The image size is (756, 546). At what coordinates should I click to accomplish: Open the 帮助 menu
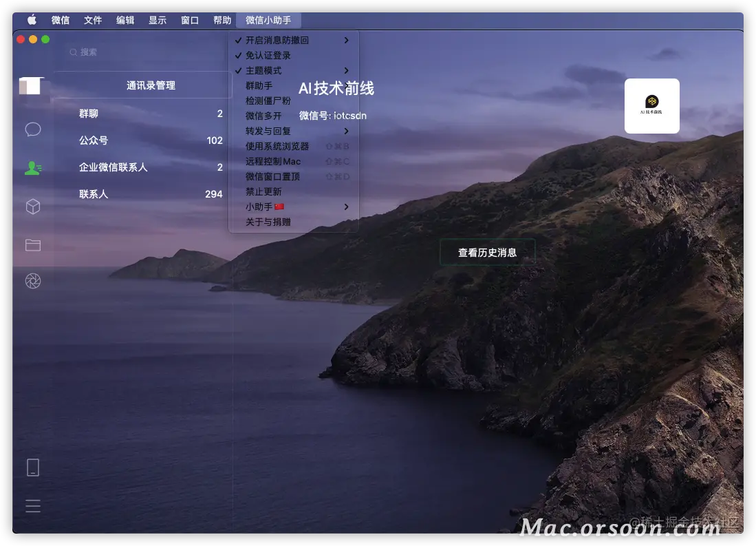(222, 20)
